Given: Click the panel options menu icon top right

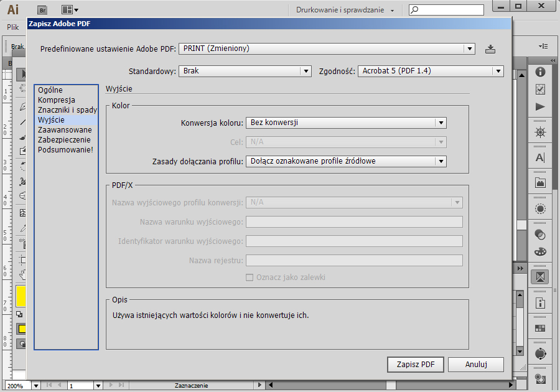Looking at the screenshot, I should click(x=543, y=46).
